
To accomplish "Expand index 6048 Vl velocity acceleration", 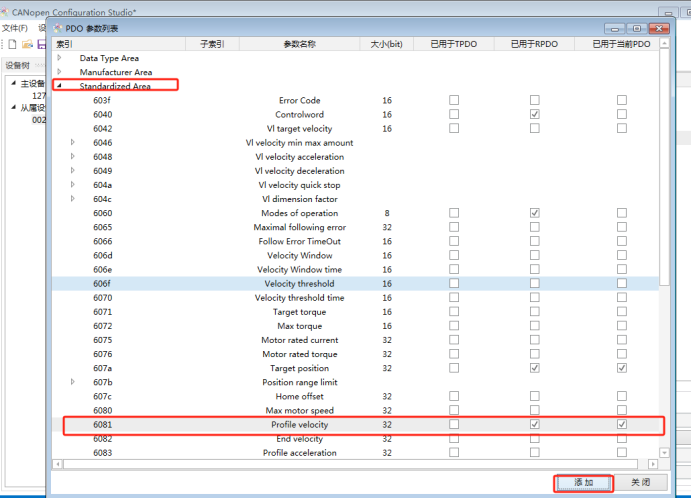I will pos(73,156).
